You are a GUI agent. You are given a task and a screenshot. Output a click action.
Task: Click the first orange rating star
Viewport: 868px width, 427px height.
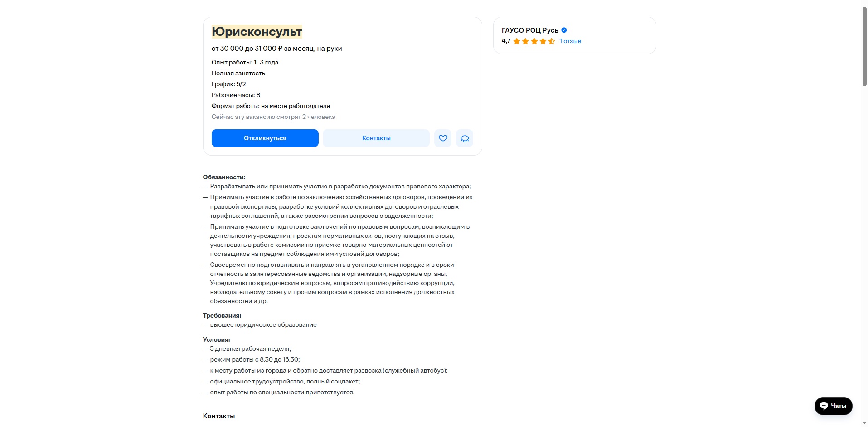pos(517,41)
